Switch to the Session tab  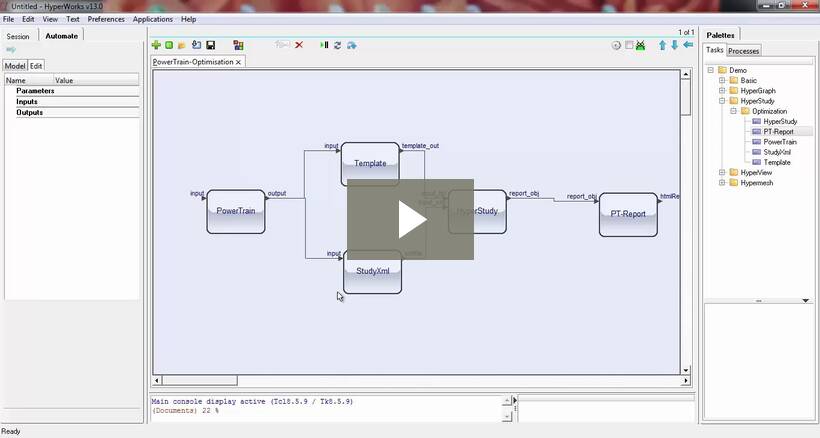pyautogui.click(x=18, y=36)
